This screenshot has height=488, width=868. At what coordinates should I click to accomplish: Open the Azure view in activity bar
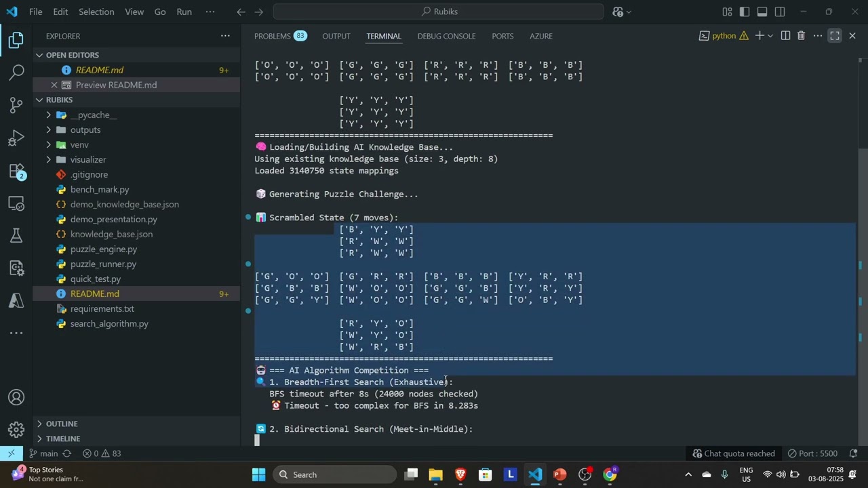click(x=16, y=301)
